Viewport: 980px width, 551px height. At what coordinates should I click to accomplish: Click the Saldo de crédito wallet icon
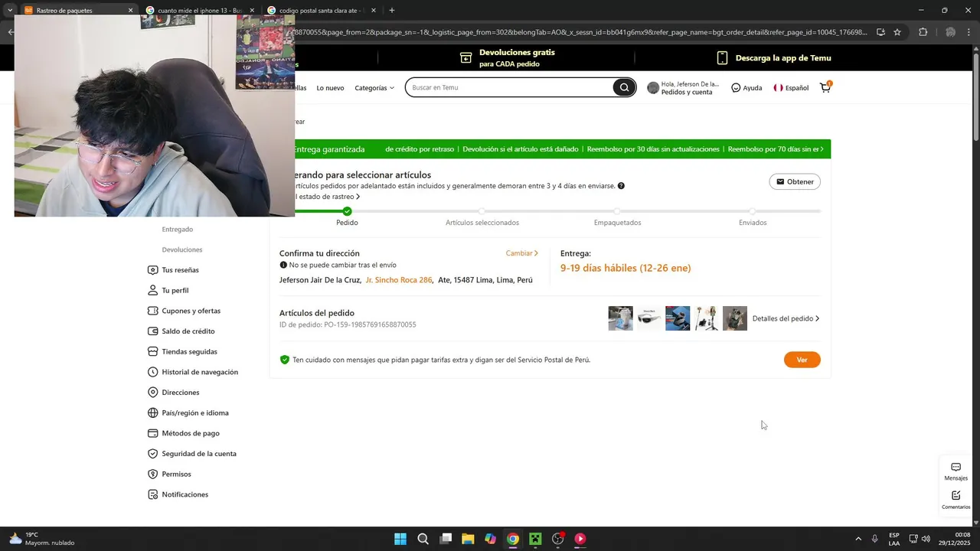152,331
